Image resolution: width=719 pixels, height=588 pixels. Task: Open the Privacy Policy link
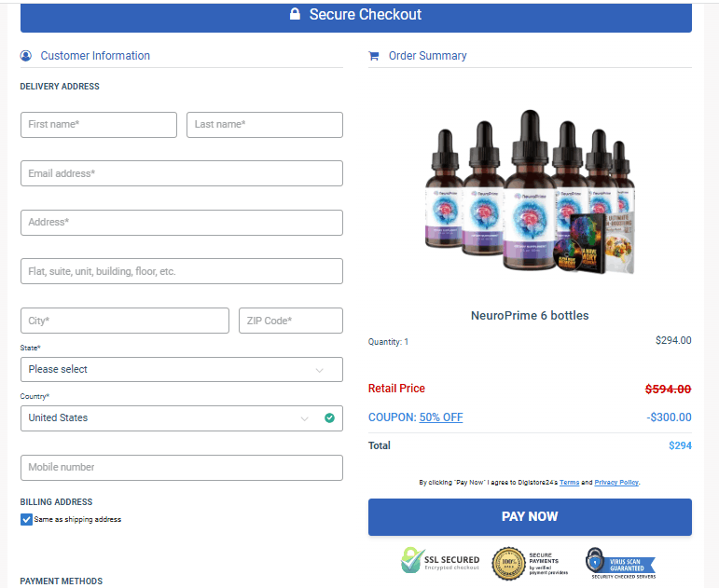click(616, 482)
